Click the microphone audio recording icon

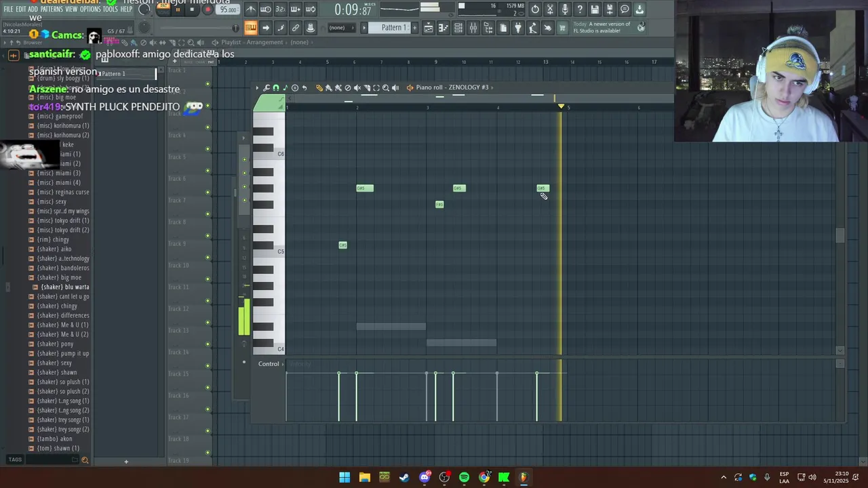coord(565,9)
